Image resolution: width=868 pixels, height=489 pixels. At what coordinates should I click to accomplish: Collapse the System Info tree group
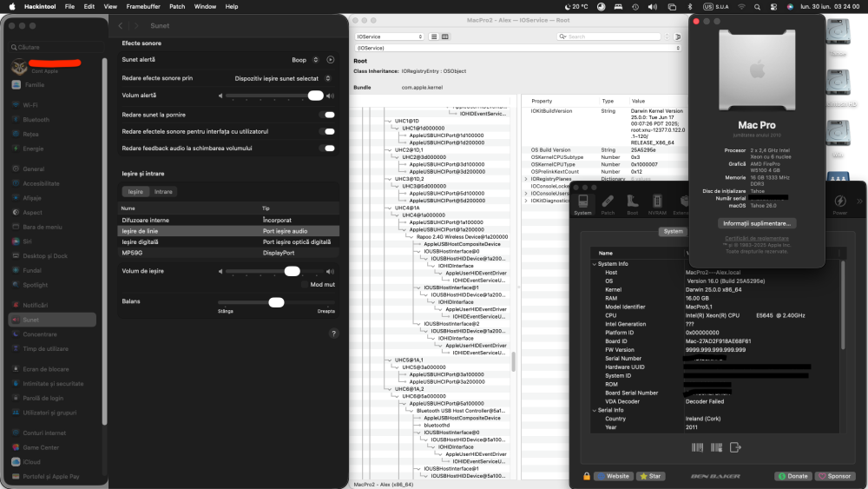(595, 264)
